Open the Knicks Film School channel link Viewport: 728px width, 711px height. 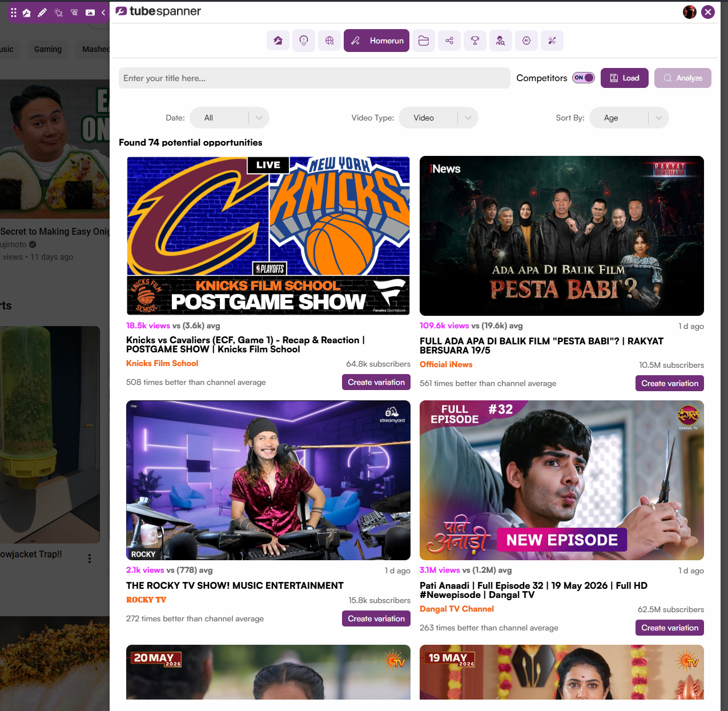click(x=162, y=363)
